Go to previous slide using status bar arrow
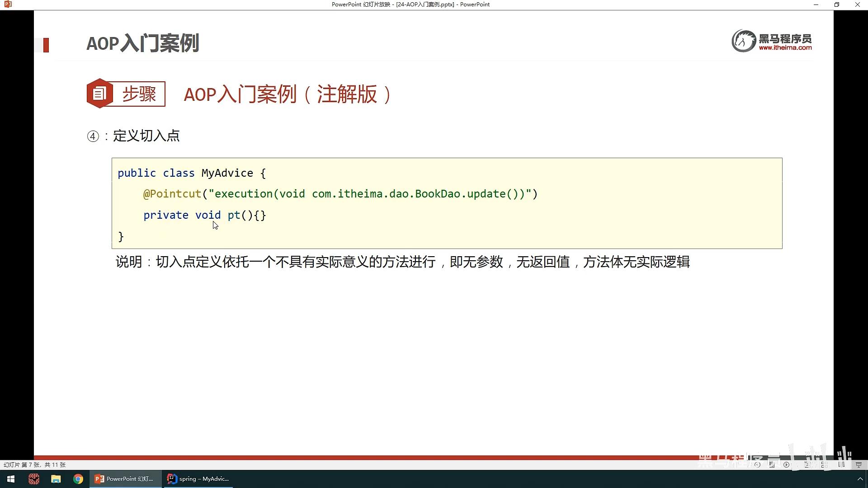Viewport: 868px width, 488px height. pos(757,465)
